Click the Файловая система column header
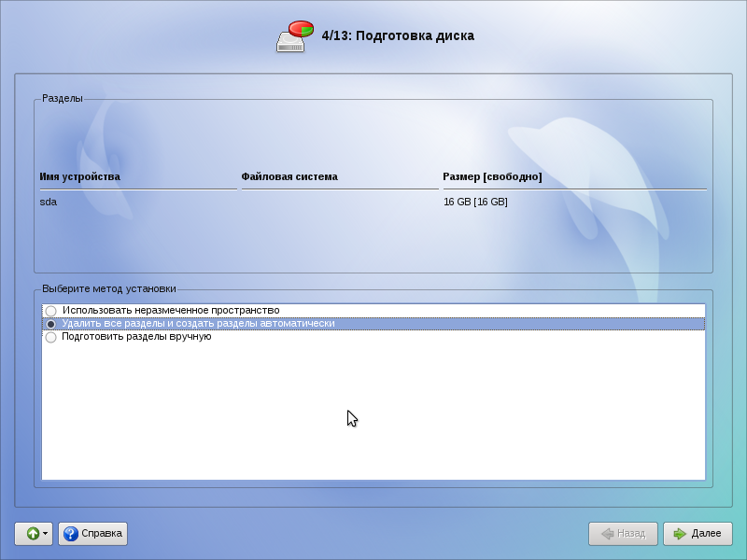Image resolution: width=747 pixels, height=560 pixels. 289,176
